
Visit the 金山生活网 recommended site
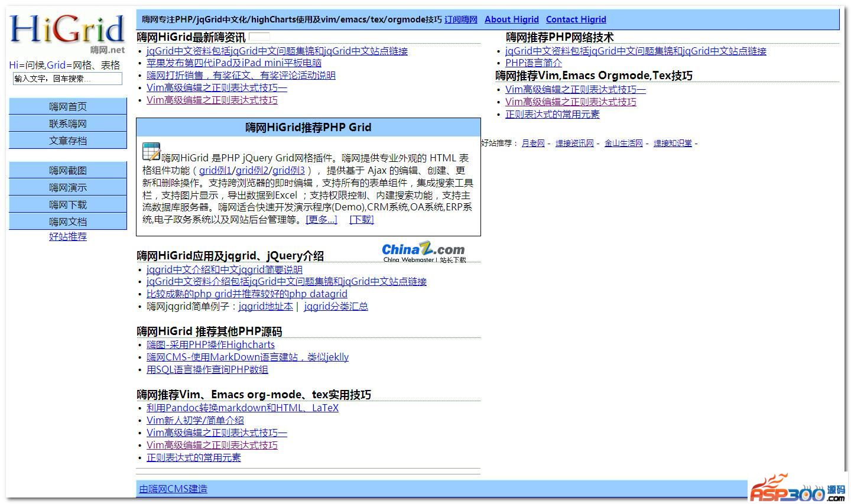pos(623,143)
